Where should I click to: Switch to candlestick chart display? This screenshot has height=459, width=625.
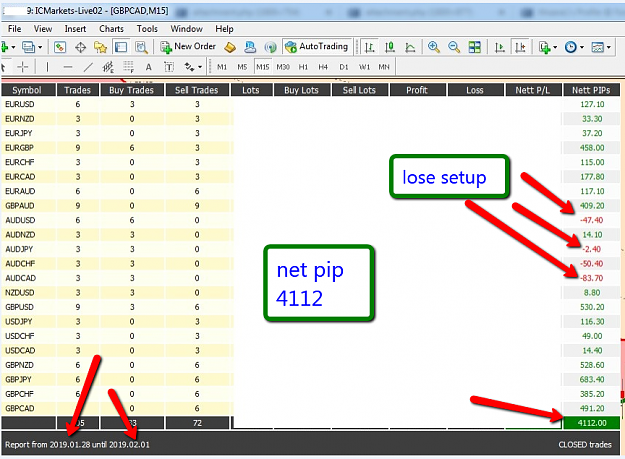[x=390, y=47]
